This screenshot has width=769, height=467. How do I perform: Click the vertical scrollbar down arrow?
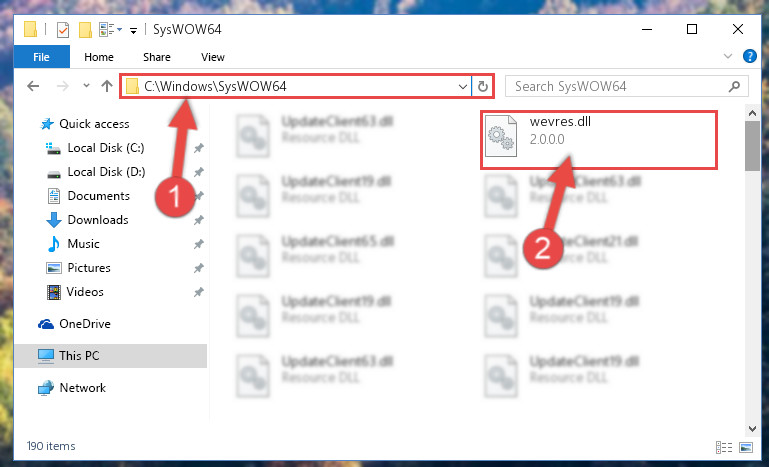752,428
